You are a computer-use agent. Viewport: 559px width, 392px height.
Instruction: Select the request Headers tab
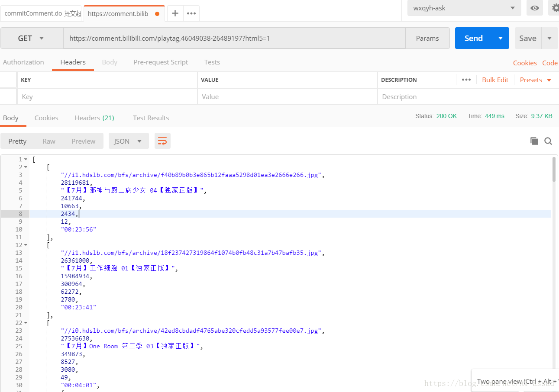point(73,62)
